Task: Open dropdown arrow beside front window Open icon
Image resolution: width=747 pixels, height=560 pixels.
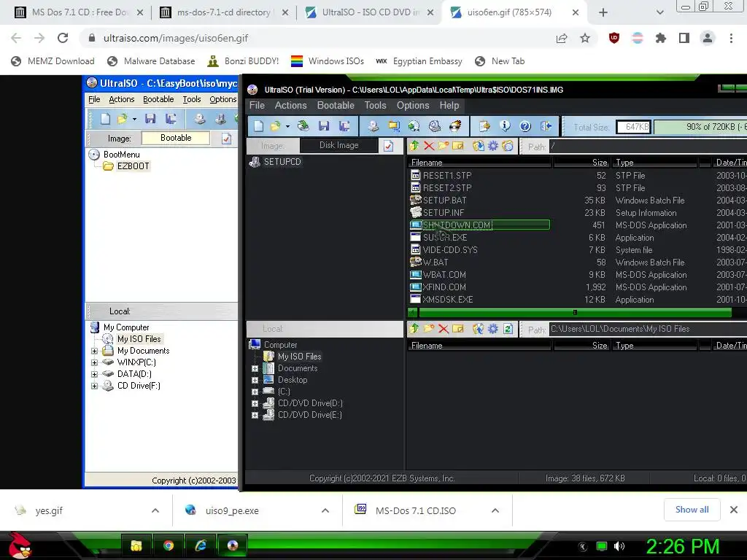Action: click(x=287, y=127)
